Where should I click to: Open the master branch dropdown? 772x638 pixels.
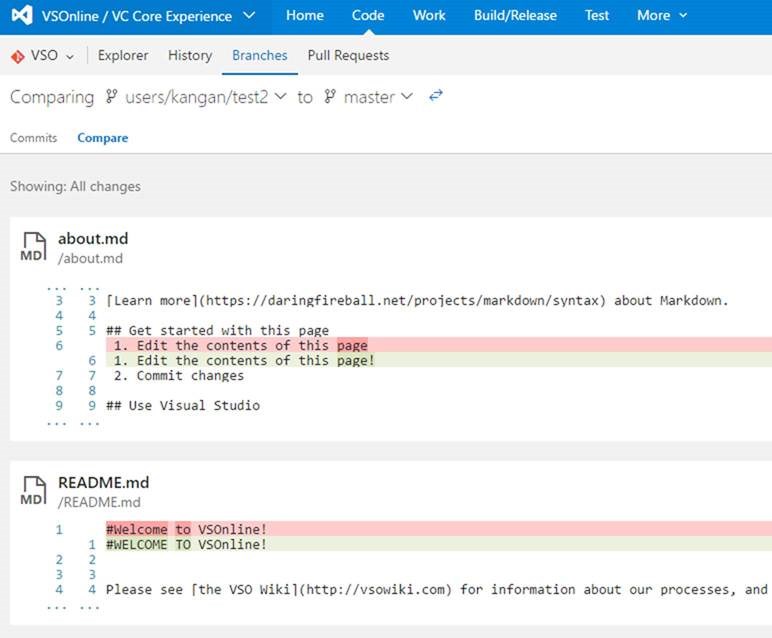(x=407, y=96)
